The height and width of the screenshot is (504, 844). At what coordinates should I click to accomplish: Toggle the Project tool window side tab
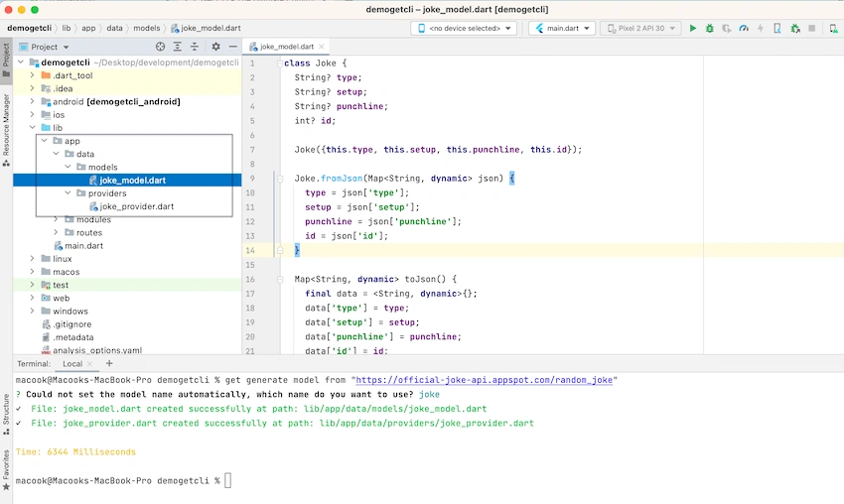(6, 61)
